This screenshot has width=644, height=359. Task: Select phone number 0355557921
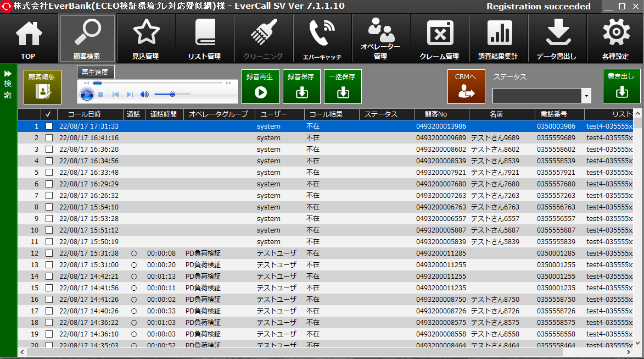click(x=556, y=172)
